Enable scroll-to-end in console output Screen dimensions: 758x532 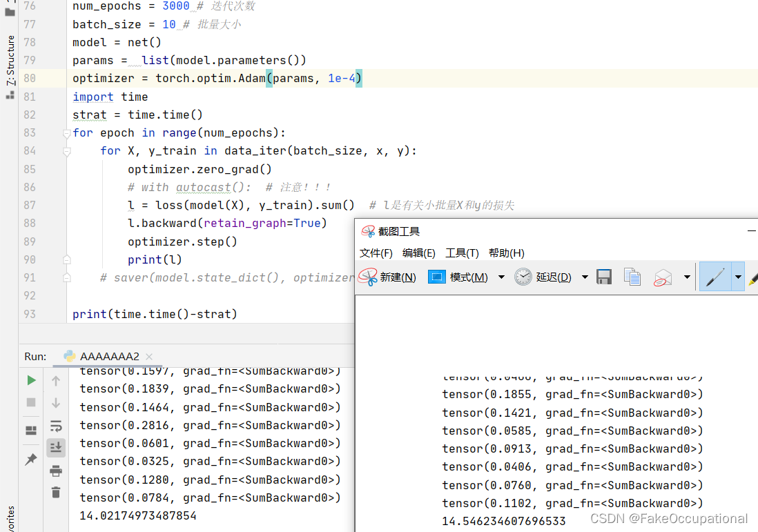(56, 447)
